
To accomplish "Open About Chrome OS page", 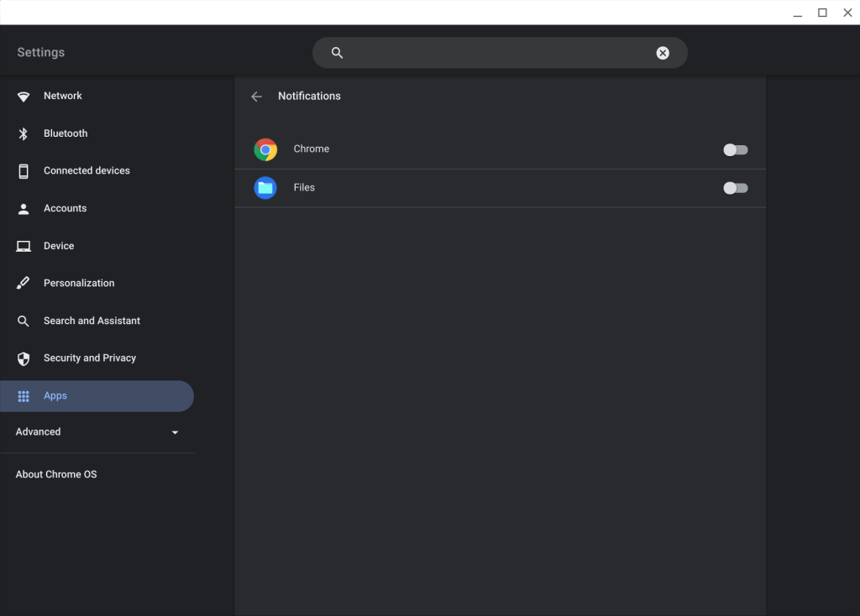I will [56, 475].
